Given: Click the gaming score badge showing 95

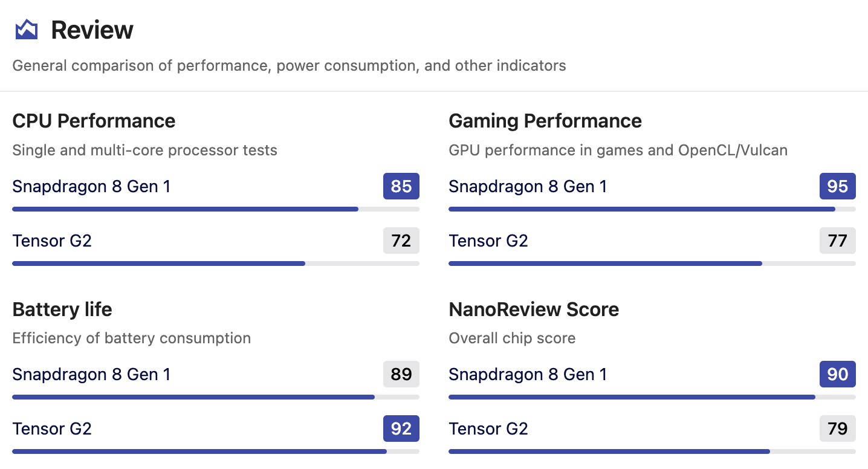Looking at the screenshot, I should [838, 186].
